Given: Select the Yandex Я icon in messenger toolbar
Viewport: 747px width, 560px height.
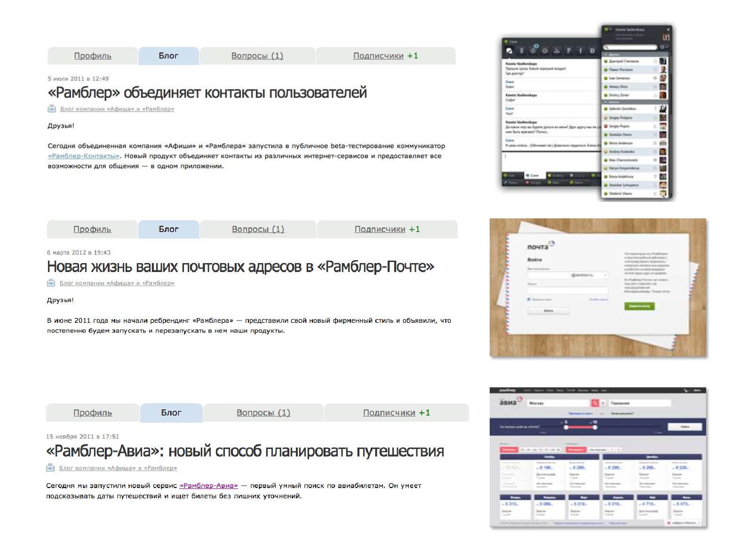Looking at the screenshot, I should (x=522, y=51).
